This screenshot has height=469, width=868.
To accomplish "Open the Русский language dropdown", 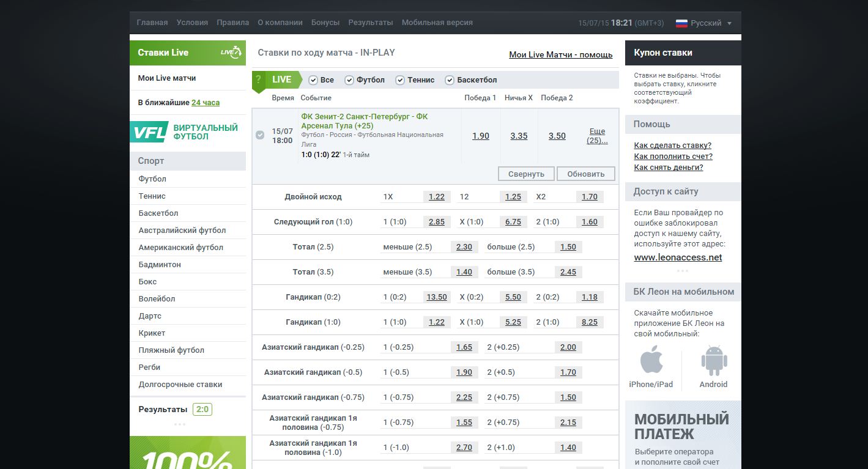I will tap(703, 23).
